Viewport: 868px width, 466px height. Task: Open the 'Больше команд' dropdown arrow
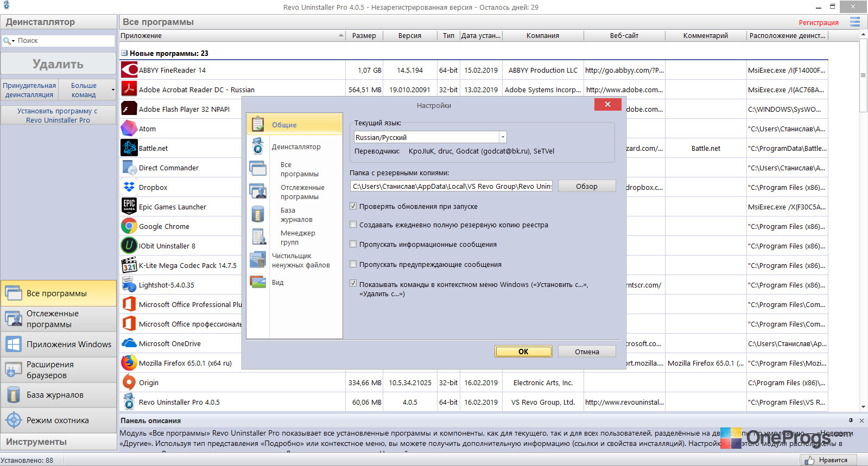click(x=113, y=90)
